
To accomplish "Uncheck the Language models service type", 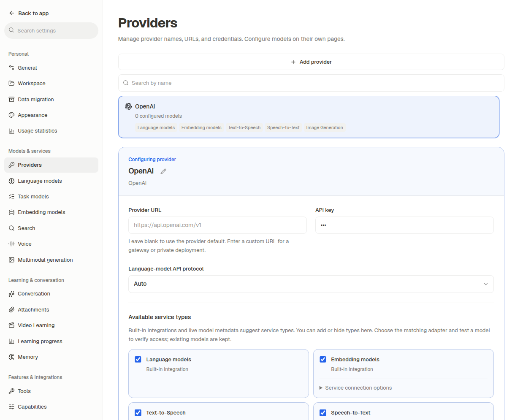I will click(x=138, y=360).
